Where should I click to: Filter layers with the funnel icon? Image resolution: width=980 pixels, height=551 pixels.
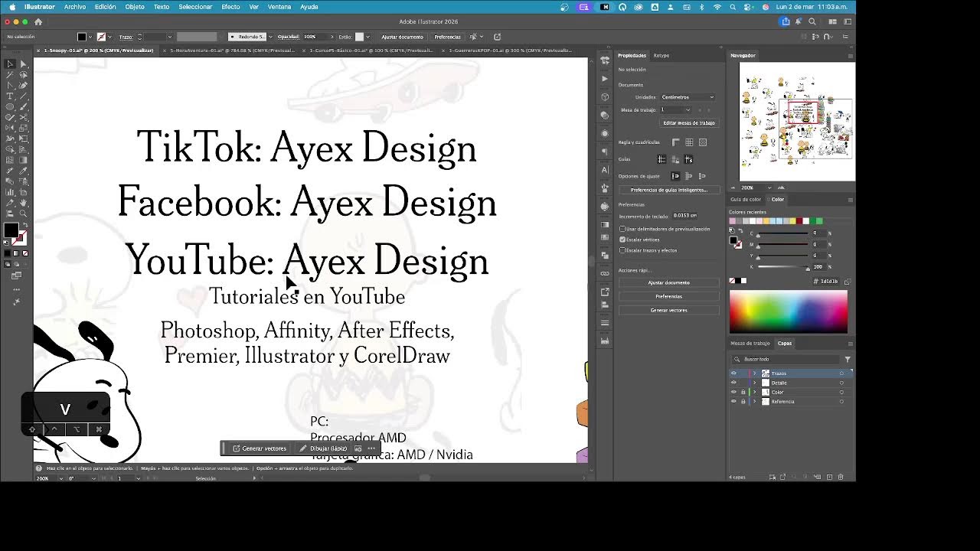point(848,359)
